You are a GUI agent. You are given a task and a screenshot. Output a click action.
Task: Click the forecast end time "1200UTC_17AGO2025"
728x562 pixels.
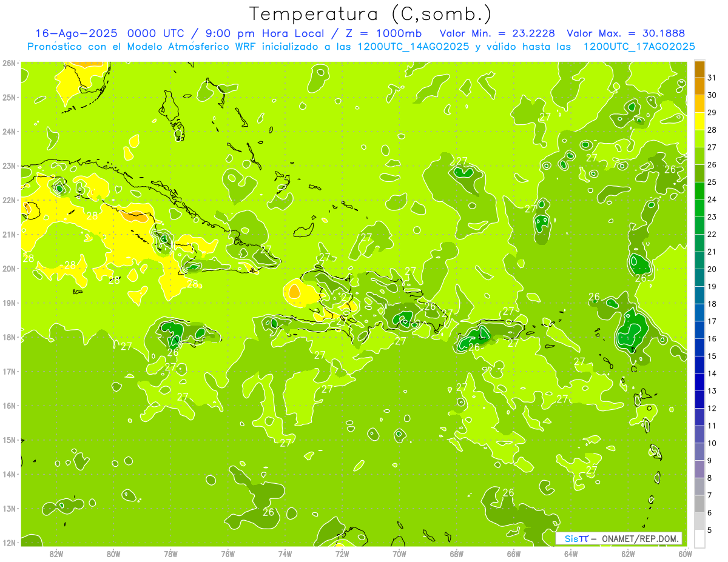[x=639, y=47]
